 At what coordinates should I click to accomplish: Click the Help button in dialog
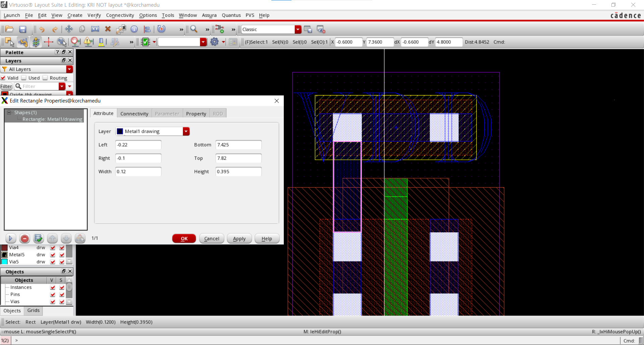267,238
